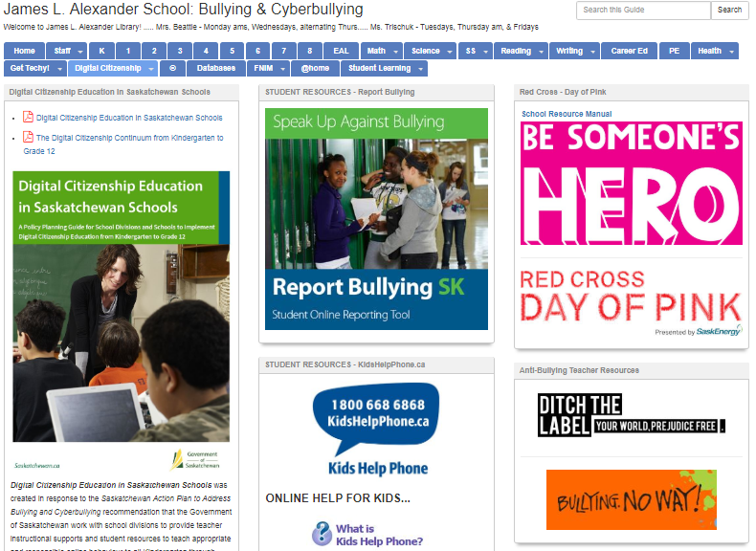Expand the Get Techy! tab dropdown arrow
Image resolution: width=756 pixels, height=551 pixels.
pyautogui.click(x=59, y=69)
